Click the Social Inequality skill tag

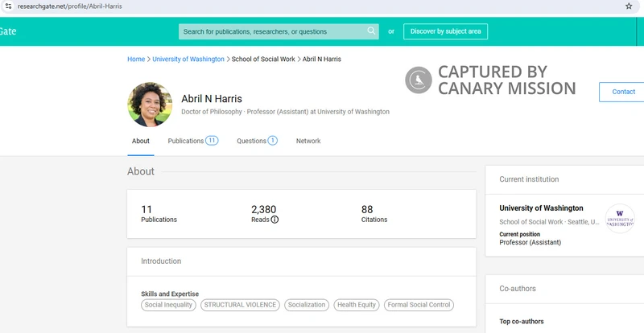[x=168, y=305]
